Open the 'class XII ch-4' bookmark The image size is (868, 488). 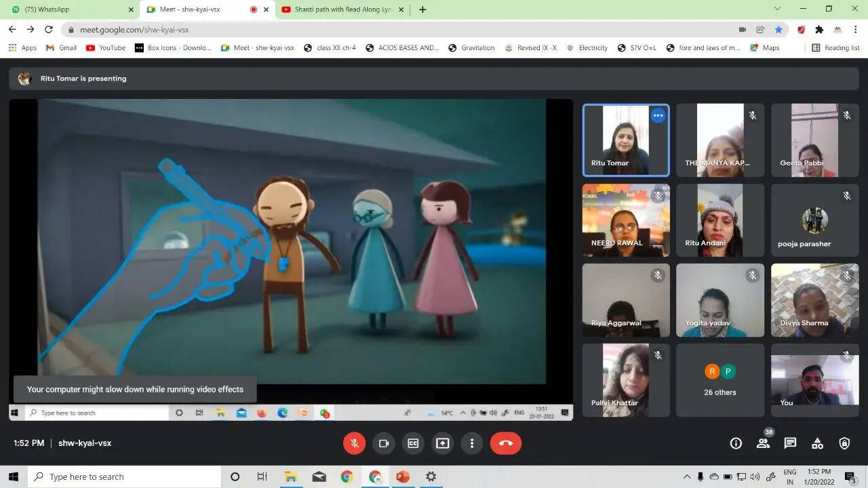tap(330, 48)
